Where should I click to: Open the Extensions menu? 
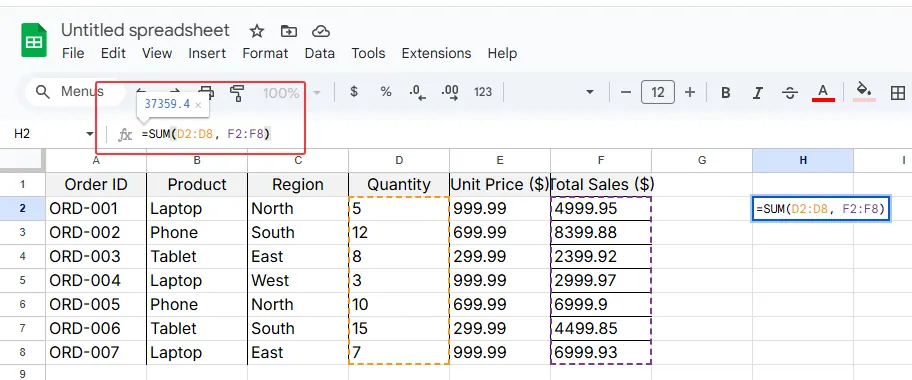[436, 54]
